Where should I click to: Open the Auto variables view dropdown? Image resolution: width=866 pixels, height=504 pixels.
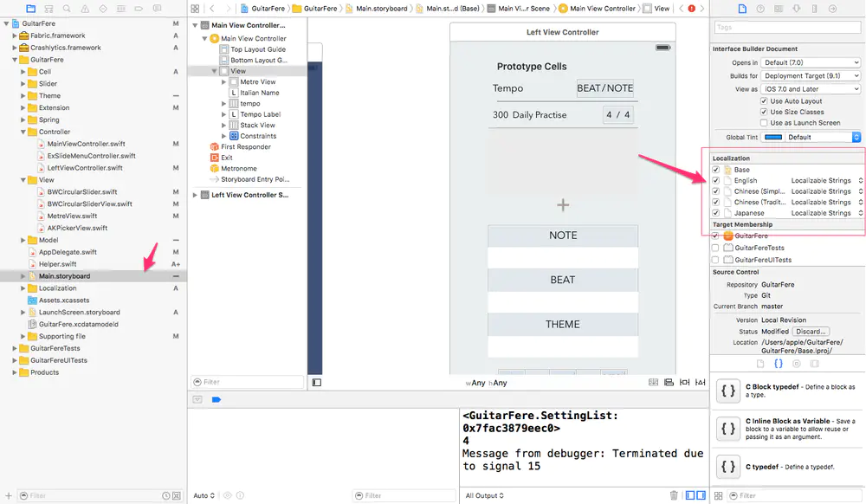[x=204, y=495]
